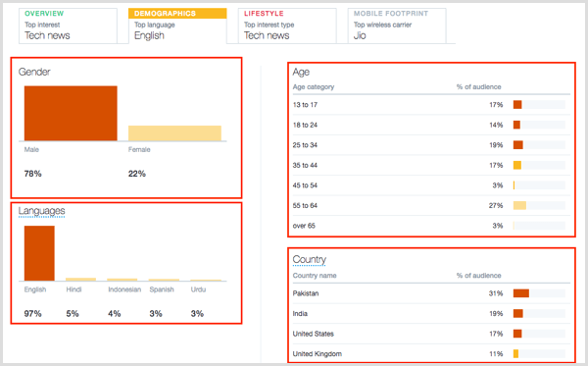Click the 22% female value
This screenshot has height=366, width=588.
click(137, 174)
